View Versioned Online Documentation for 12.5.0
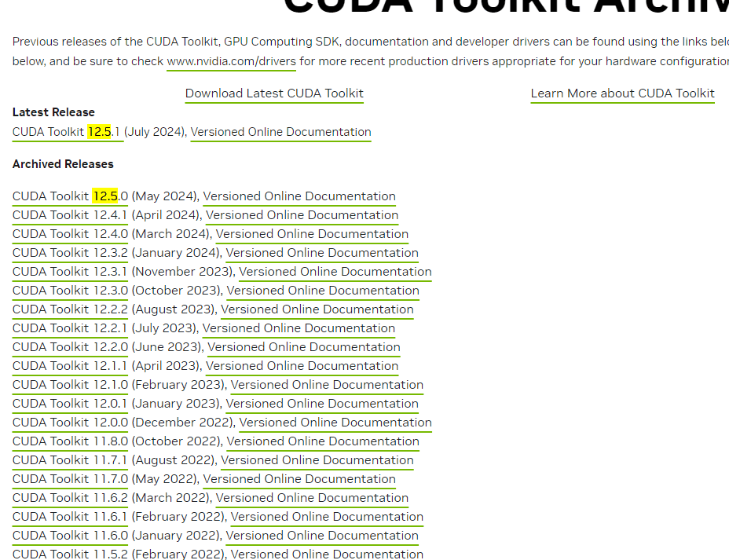The height and width of the screenshot is (560, 729). 299,196
